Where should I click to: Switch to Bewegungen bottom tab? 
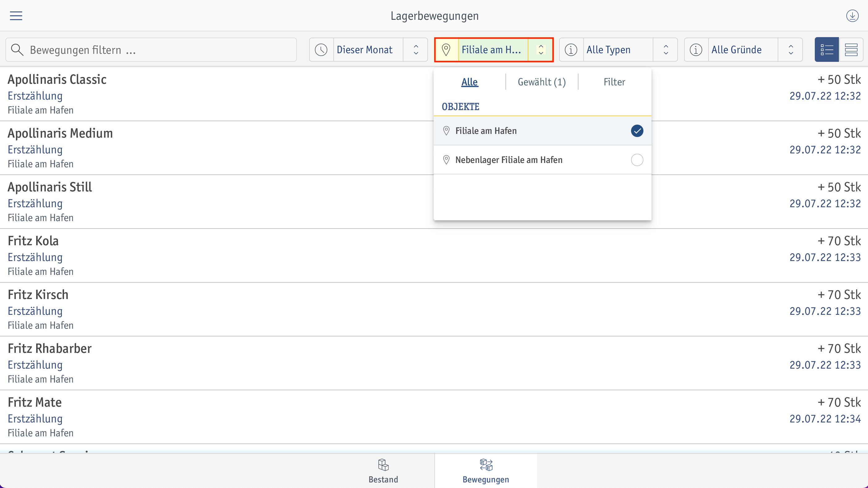point(486,471)
